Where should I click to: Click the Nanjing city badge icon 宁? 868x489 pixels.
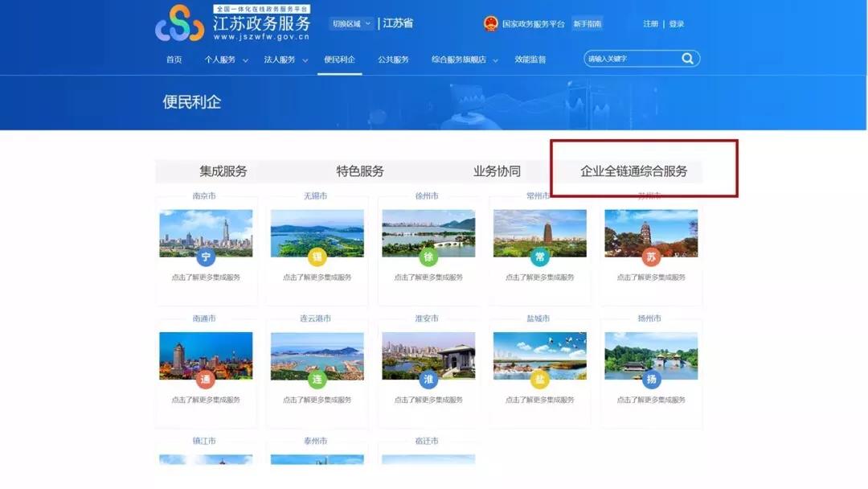[x=206, y=259]
